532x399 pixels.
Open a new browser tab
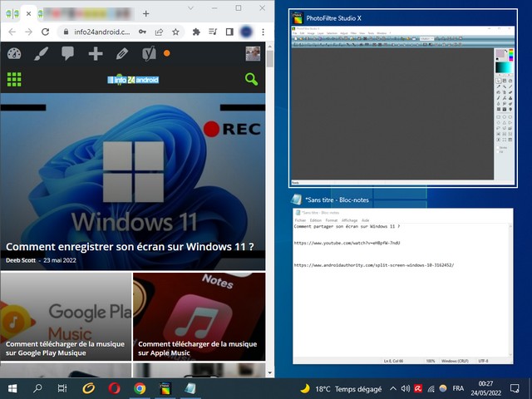(x=145, y=13)
